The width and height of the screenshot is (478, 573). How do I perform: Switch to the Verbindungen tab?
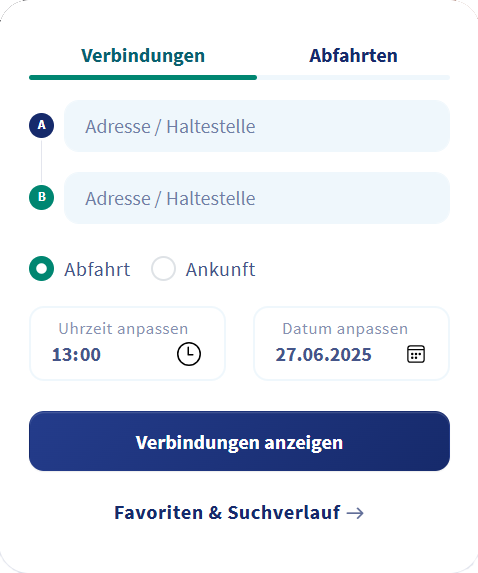[143, 56]
